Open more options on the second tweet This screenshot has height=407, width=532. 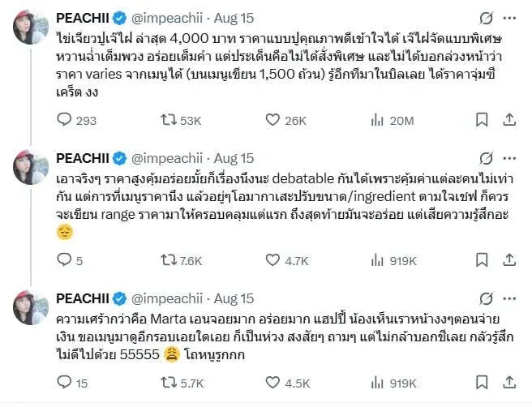tap(508, 157)
